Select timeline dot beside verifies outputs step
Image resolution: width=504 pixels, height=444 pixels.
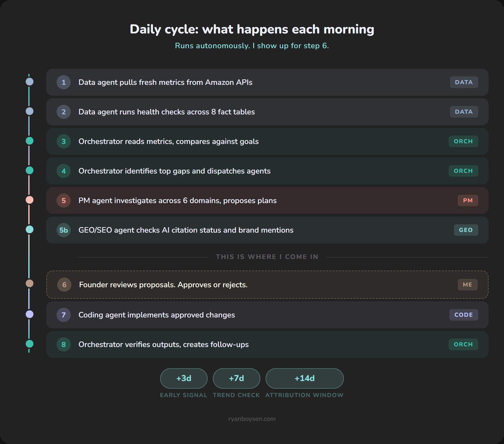[30, 344]
